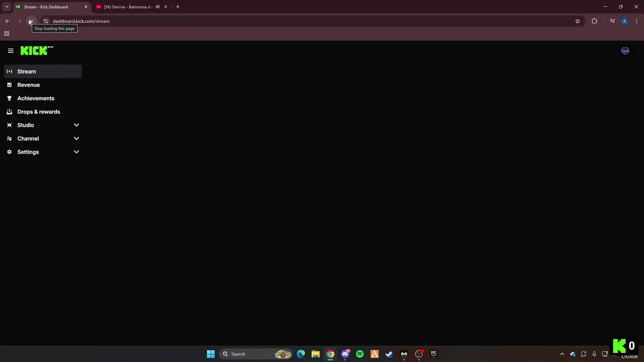Open OBS Studio from taskbar

point(419,354)
